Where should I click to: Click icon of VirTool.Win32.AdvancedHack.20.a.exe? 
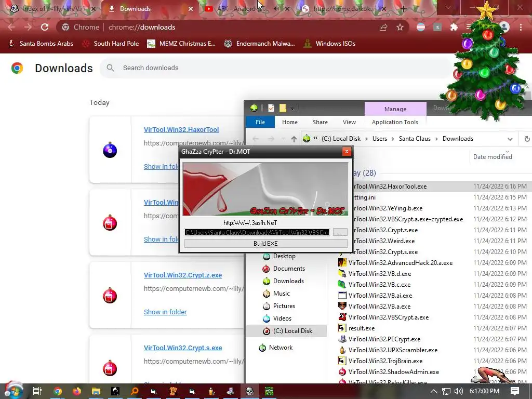[x=342, y=262]
